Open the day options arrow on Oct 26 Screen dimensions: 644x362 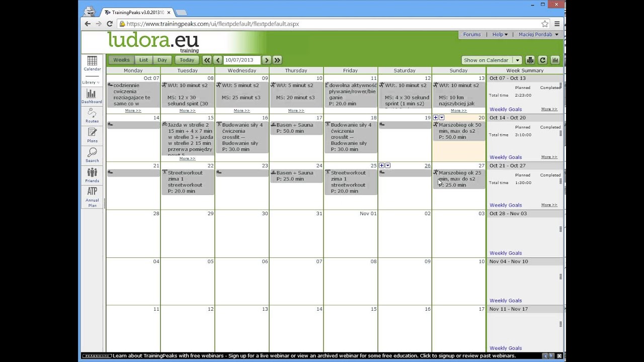coord(387,165)
